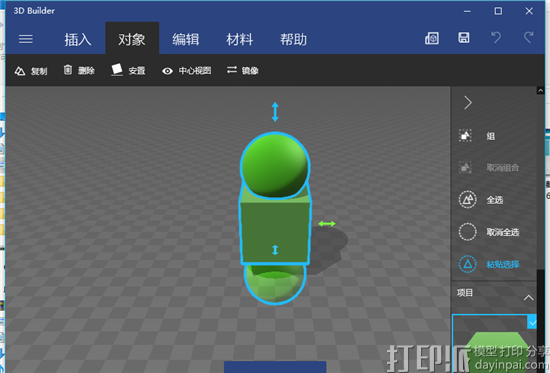The height and width of the screenshot is (373, 550).
Task: Click the 组 group icon
Action: (x=465, y=135)
